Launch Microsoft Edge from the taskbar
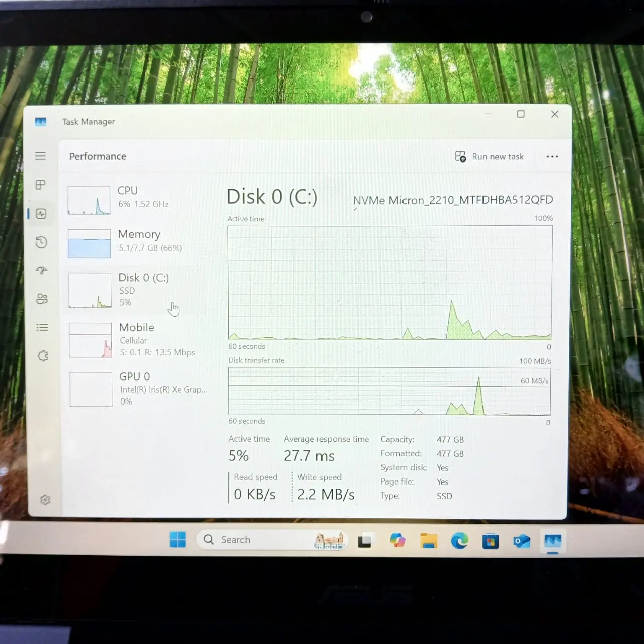Screen dimensions: 644x644 click(x=459, y=541)
